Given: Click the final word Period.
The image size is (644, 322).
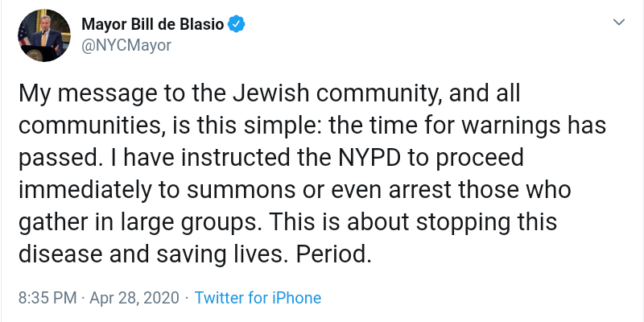Looking at the screenshot, I should coord(333,254).
